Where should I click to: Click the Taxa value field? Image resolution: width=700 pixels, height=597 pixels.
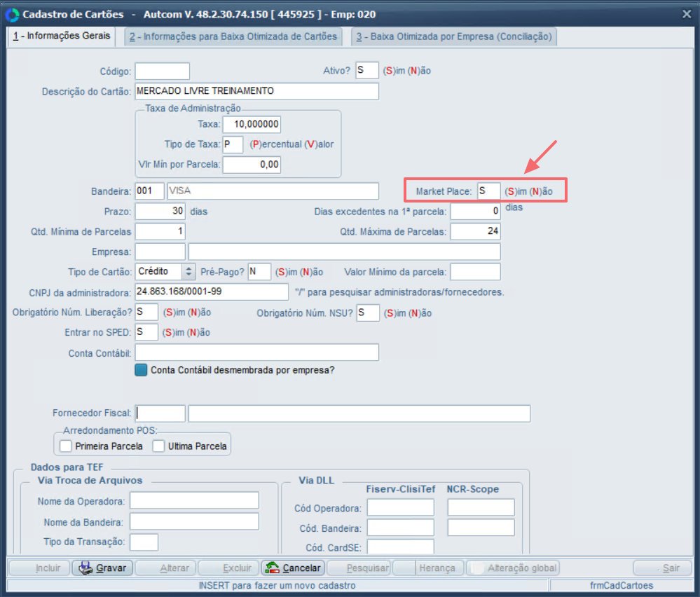click(252, 125)
